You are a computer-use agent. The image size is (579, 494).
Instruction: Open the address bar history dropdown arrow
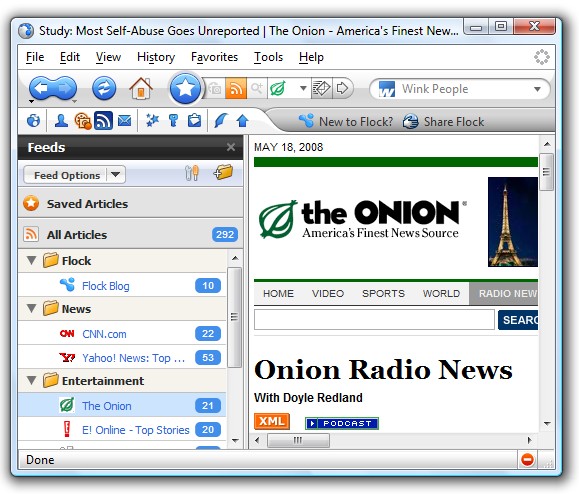tap(303, 88)
